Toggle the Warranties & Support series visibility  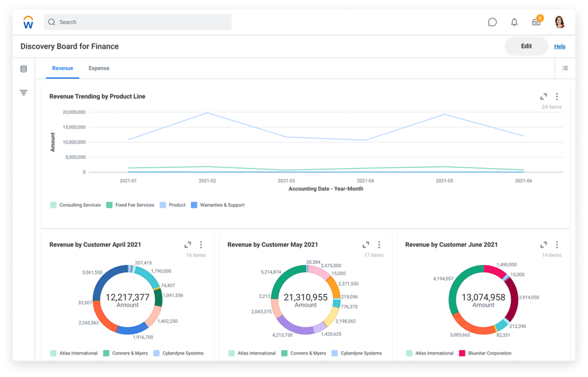pos(218,205)
